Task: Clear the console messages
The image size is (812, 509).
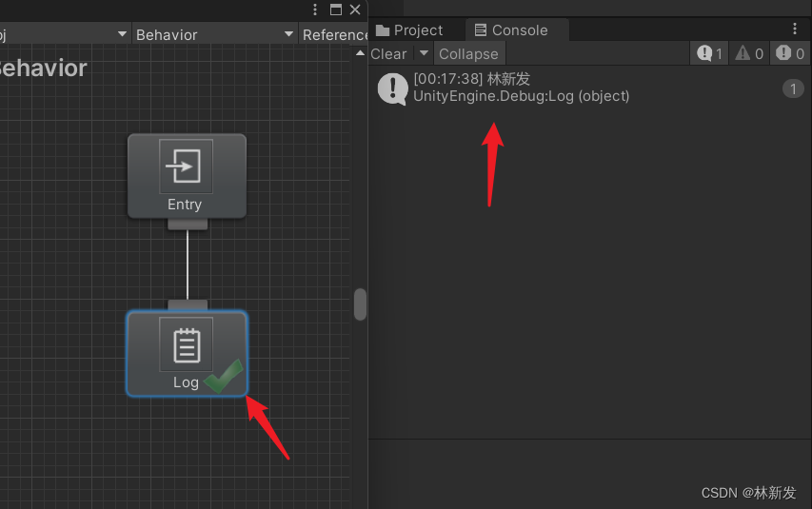Action: (x=389, y=54)
